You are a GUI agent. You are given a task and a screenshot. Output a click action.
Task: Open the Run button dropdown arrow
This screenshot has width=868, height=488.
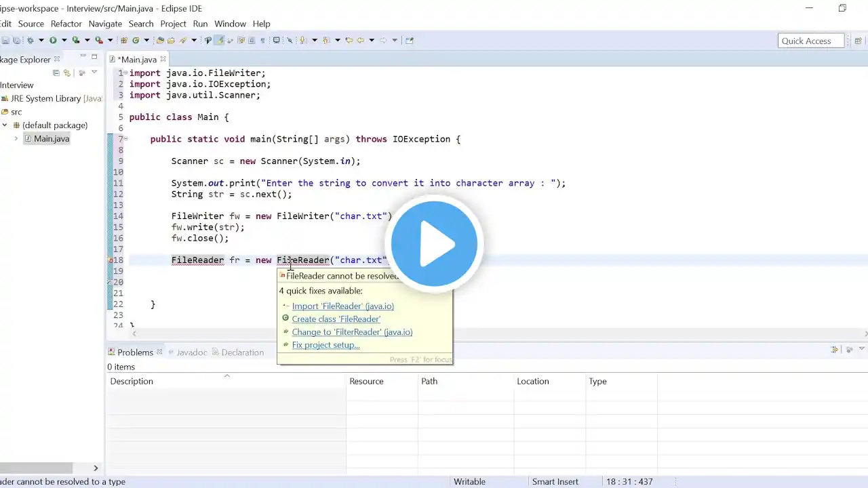click(64, 41)
